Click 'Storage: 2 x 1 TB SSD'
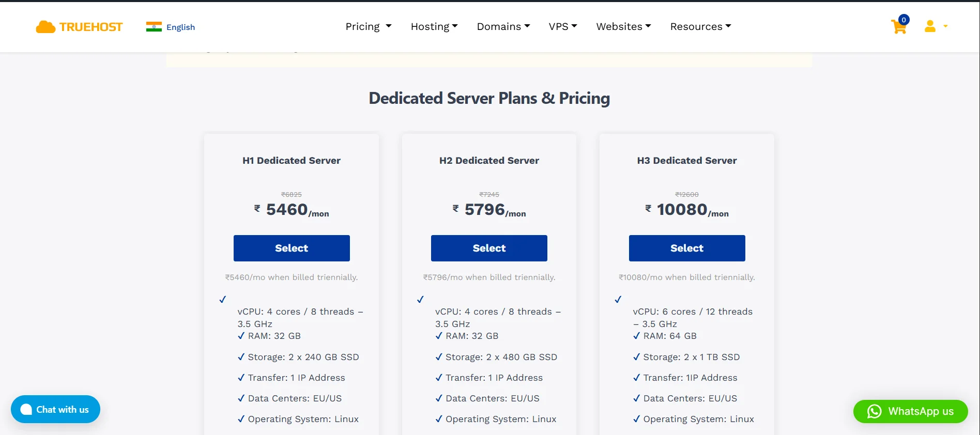The height and width of the screenshot is (435, 980). click(x=692, y=357)
